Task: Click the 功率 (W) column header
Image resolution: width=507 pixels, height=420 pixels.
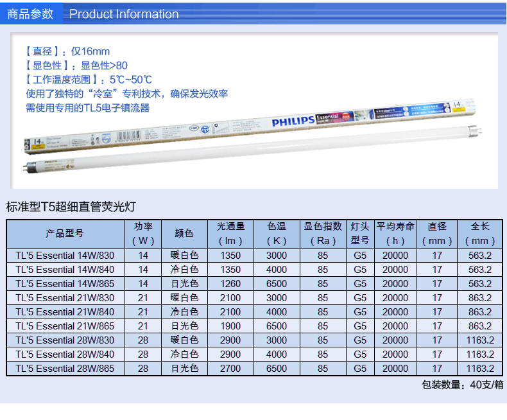Action: [143, 233]
